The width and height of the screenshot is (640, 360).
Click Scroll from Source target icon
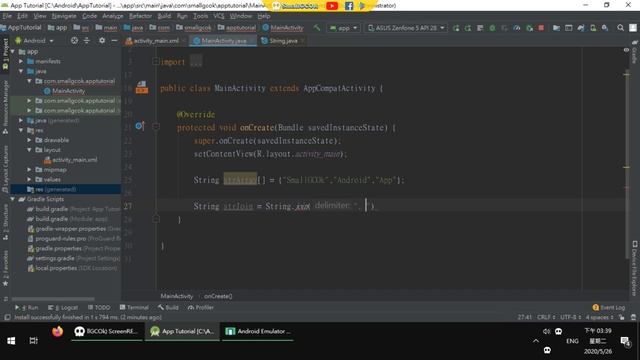click(x=74, y=40)
